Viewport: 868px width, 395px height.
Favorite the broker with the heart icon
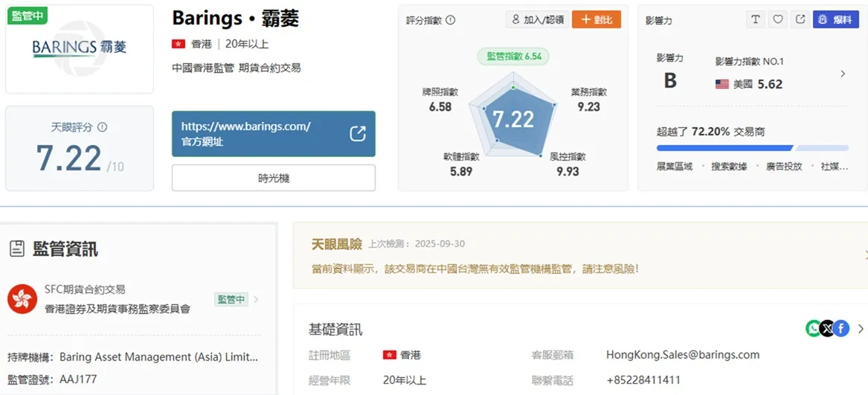coord(778,19)
